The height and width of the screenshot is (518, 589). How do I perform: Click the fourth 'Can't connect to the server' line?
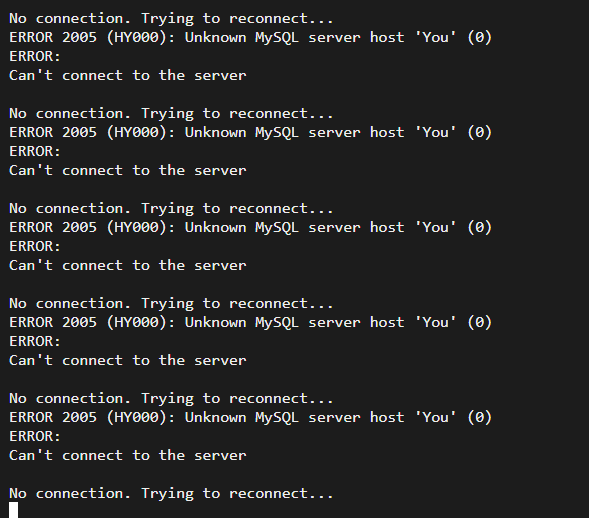coord(128,360)
